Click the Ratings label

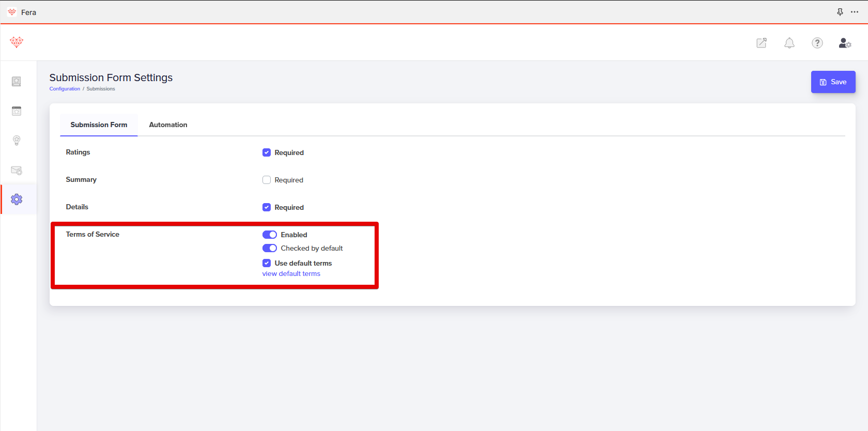coord(78,152)
